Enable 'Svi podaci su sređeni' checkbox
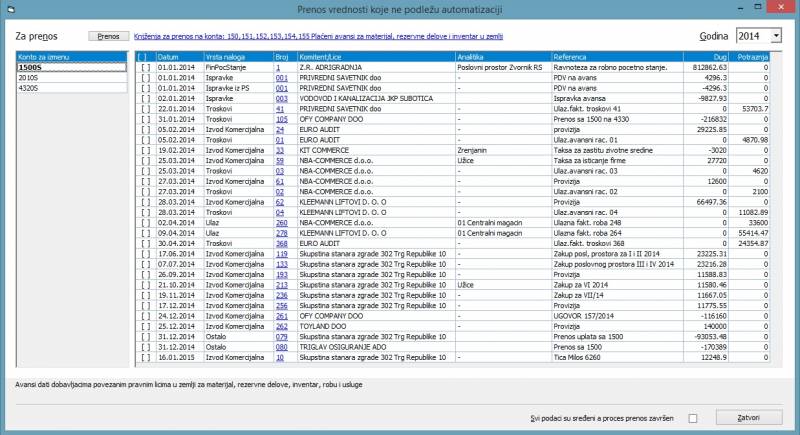Image resolution: width=800 pixels, height=435 pixels. pyautogui.click(x=692, y=417)
